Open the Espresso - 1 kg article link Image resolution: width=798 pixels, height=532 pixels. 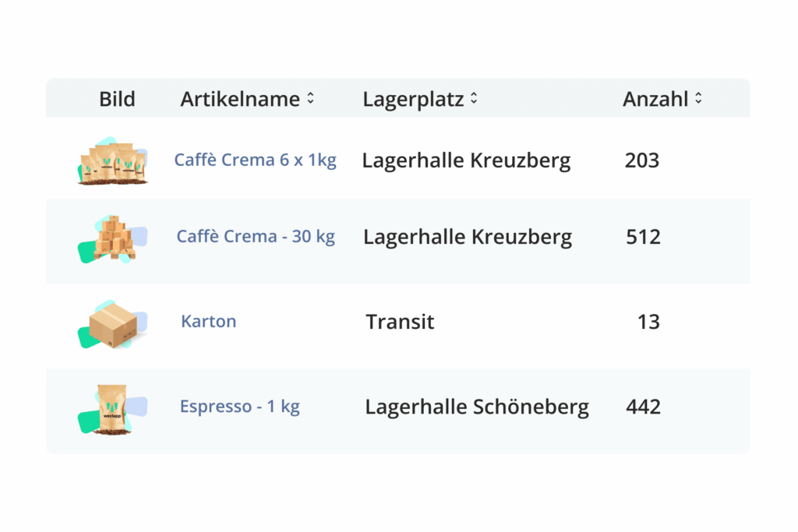239,406
